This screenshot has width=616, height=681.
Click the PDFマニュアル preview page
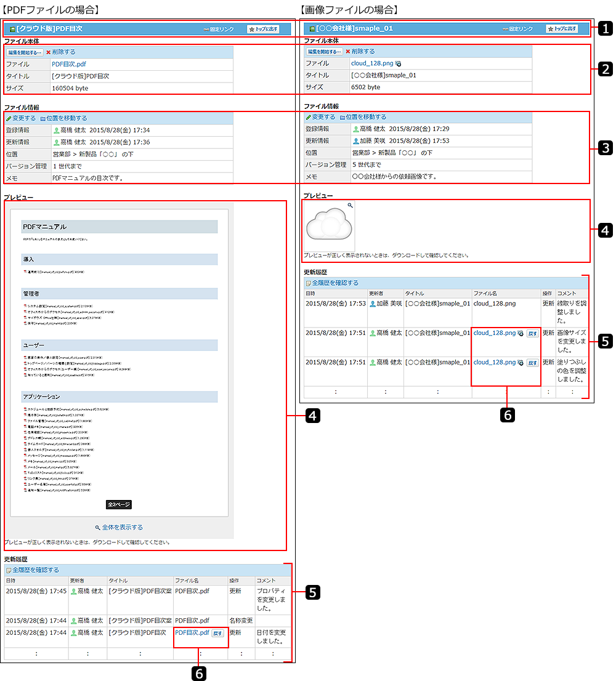pyautogui.click(x=119, y=363)
